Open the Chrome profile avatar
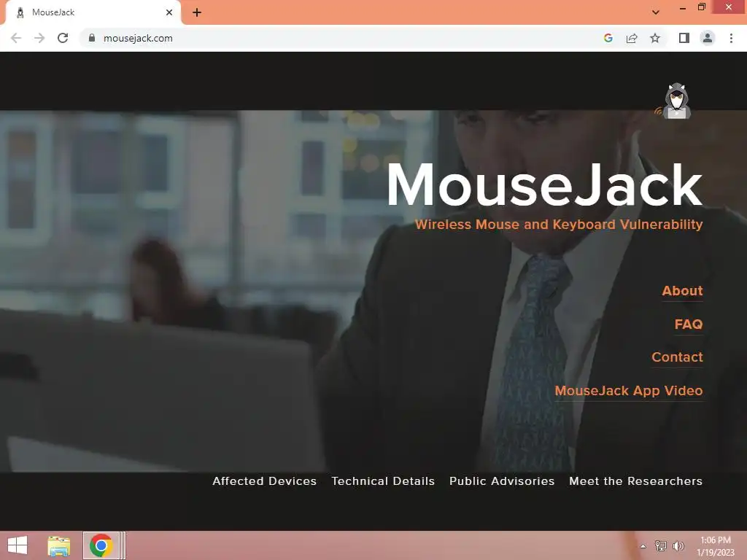Image resolution: width=747 pixels, height=560 pixels. click(x=708, y=38)
